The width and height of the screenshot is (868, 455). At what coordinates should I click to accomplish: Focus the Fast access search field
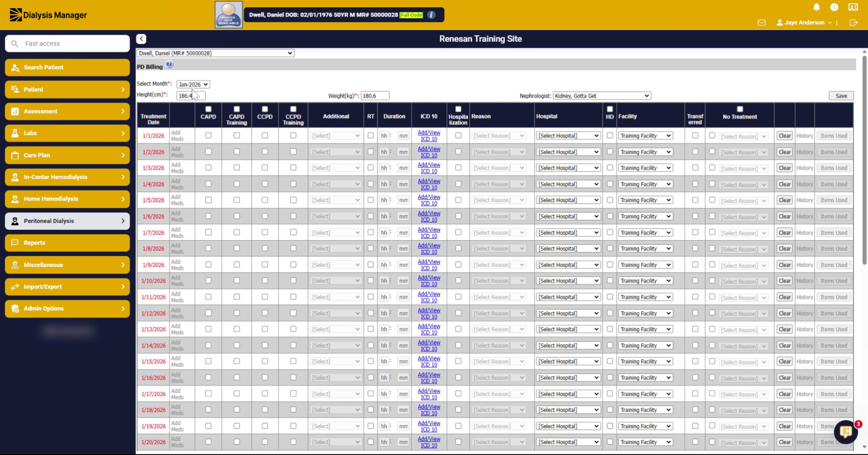[x=67, y=43]
